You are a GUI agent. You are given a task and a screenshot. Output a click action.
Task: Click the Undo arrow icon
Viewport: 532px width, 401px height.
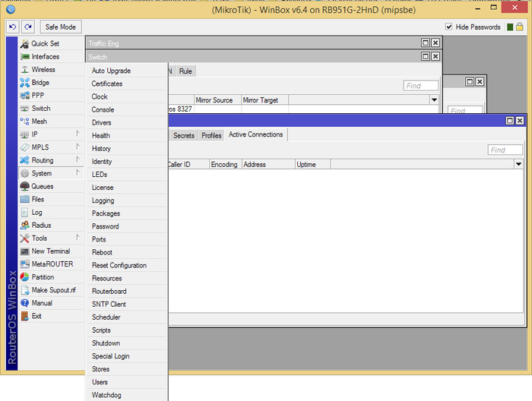(x=13, y=27)
